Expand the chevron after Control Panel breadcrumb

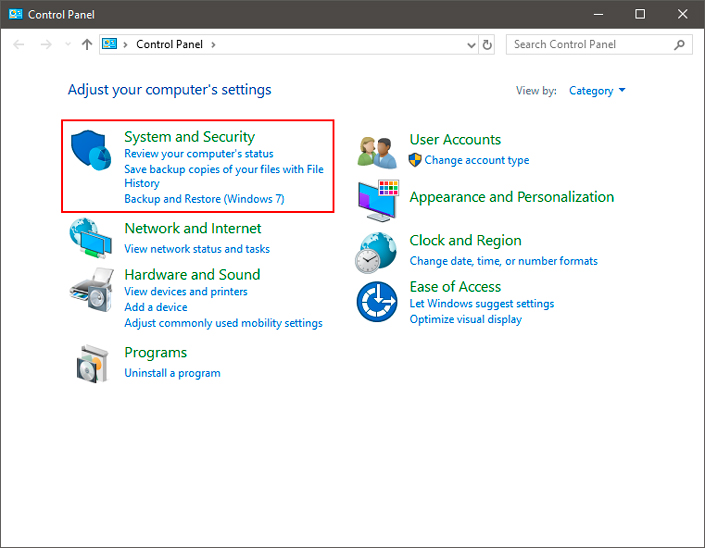coord(213,45)
